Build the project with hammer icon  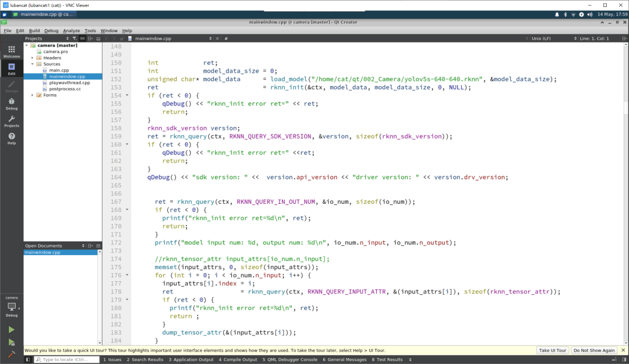(x=11, y=354)
